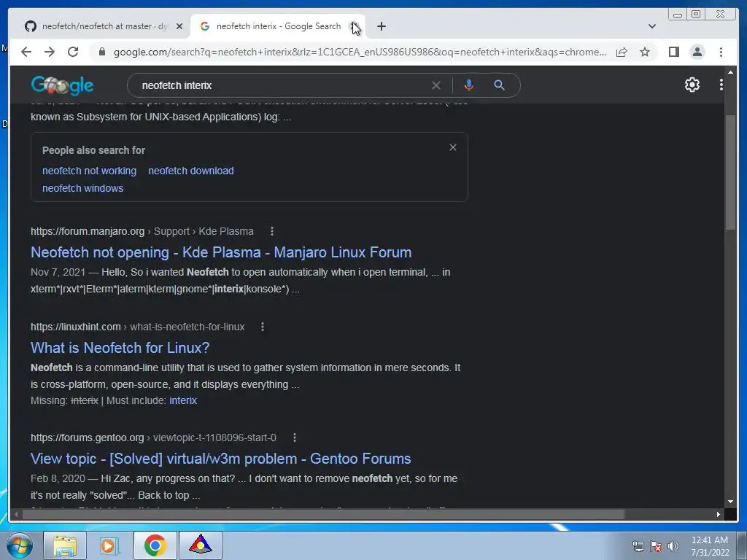
Task: Click Chrome icon in taskbar
Action: [x=155, y=545]
